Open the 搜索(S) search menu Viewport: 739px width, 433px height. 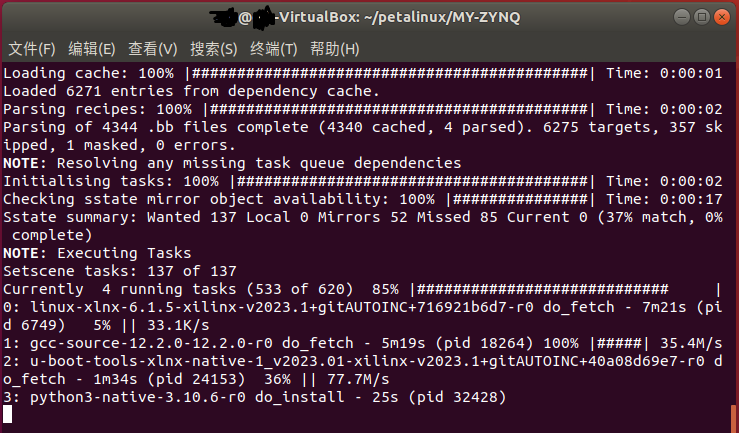pyautogui.click(x=213, y=48)
